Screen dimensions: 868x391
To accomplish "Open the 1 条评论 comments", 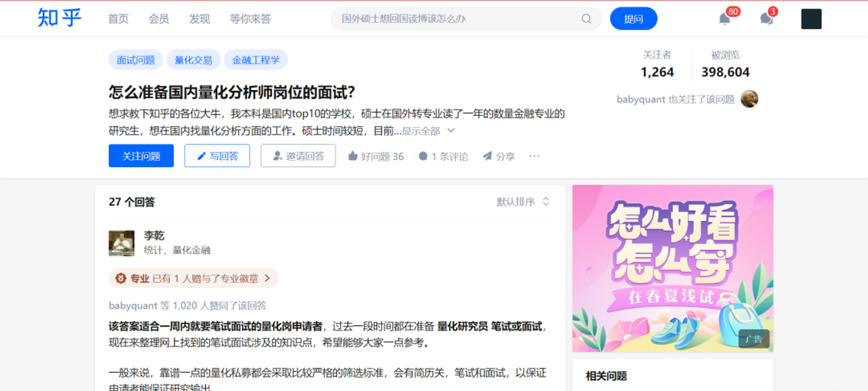I will [x=443, y=156].
